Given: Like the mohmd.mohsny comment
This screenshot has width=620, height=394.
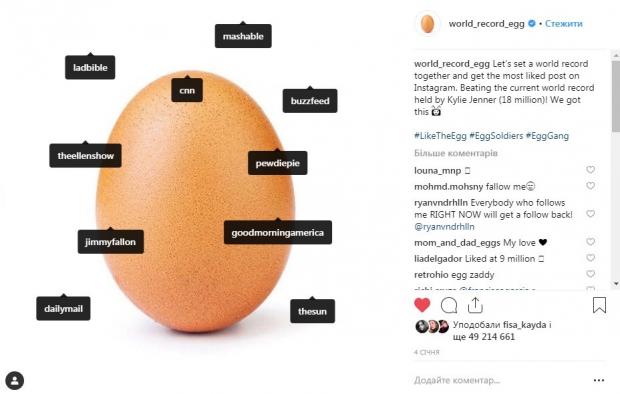Looking at the screenshot, I should coord(590,186).
